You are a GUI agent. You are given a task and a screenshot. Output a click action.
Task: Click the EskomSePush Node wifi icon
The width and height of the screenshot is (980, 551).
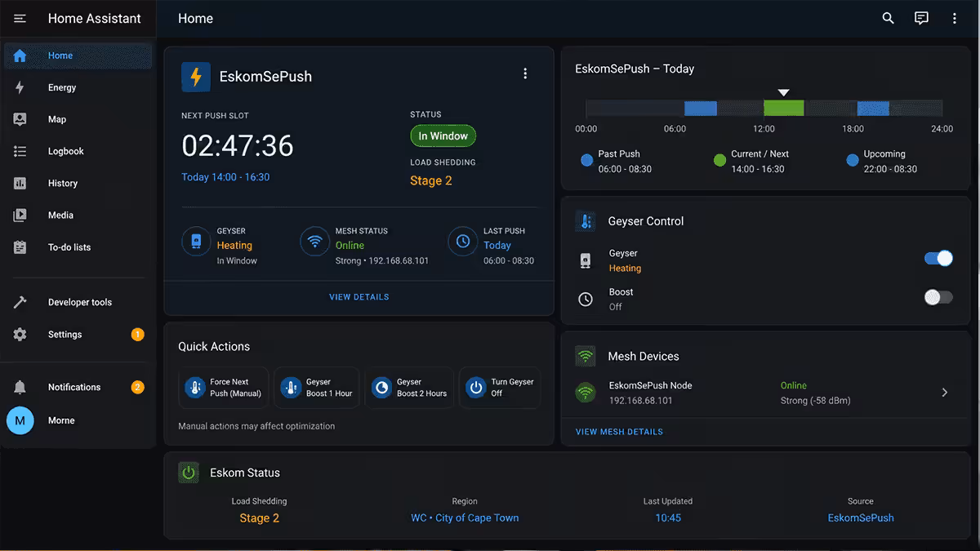[586, 393]
